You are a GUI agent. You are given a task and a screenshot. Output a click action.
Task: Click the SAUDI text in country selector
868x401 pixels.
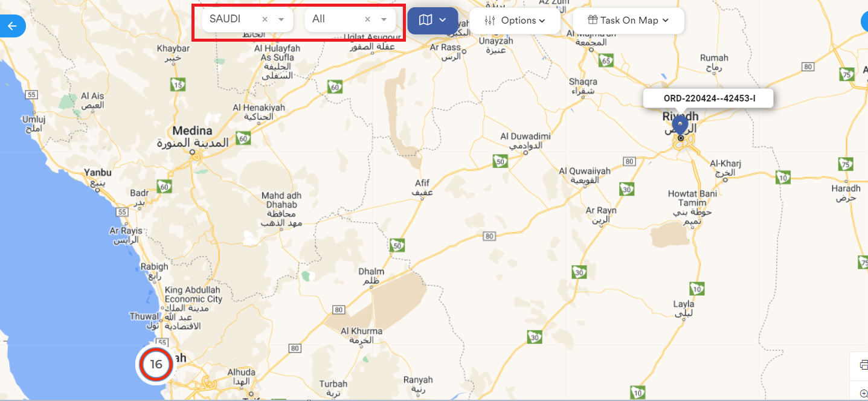point(225,19)
